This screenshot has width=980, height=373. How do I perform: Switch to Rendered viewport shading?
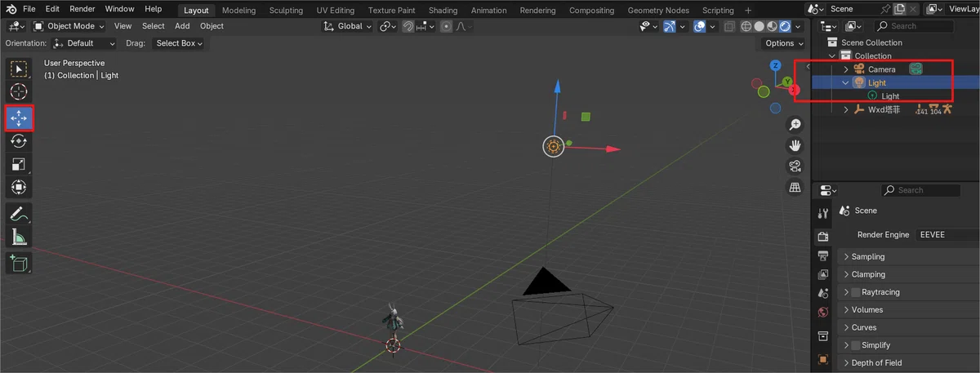pyautogui.click(x=786, y=26)
